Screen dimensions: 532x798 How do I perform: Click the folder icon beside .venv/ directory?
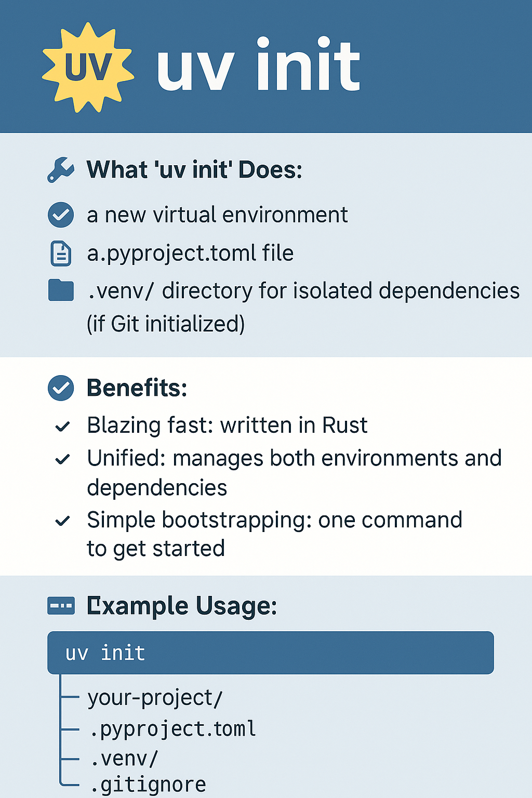point(61,290)
